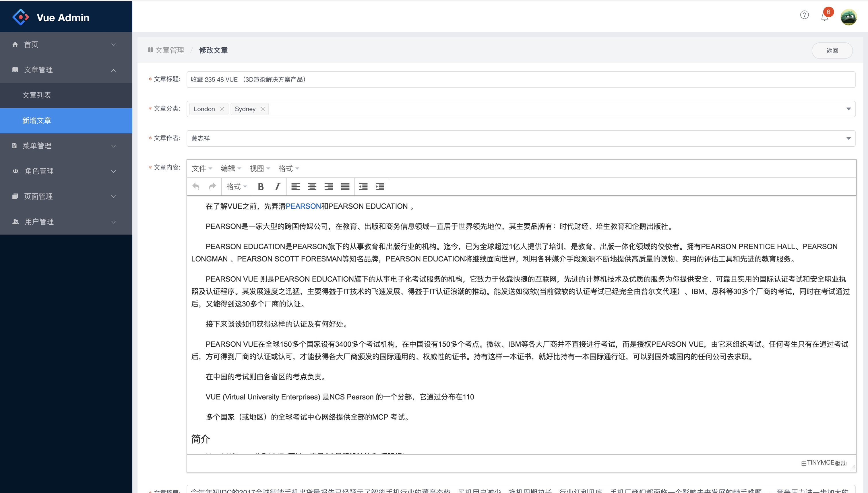The width and height of the screenshot is (868, 493).
Task: Click the undo arrow in editor
Action: (x=196, y=187)
